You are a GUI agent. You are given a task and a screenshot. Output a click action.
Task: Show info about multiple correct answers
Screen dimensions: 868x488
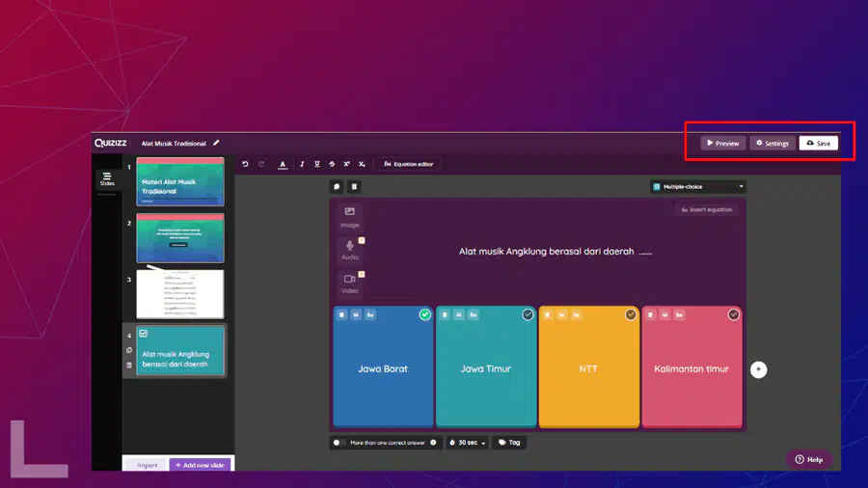click(x=433, y=443)
